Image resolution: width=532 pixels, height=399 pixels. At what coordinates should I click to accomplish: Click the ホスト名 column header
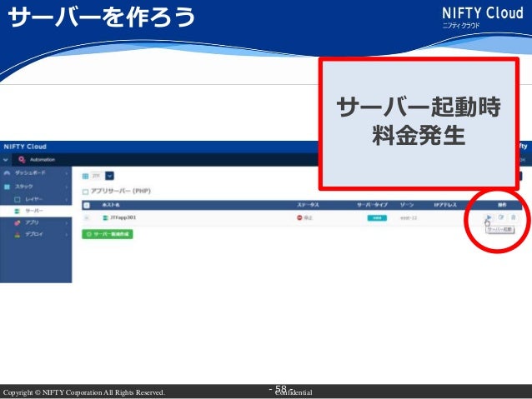click(x=111, y=205)
